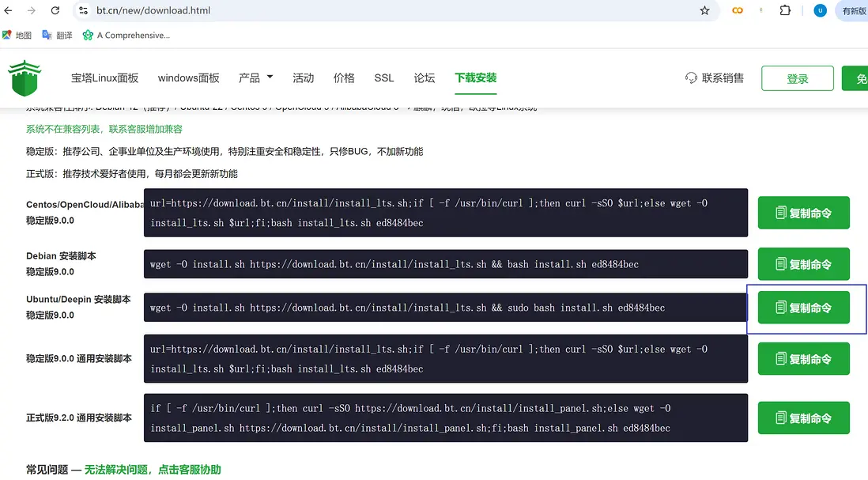Viewport: 868px width, 480px height.
Task: Click the green 宝塔 shield logo
Action: (x=25, y=78)
